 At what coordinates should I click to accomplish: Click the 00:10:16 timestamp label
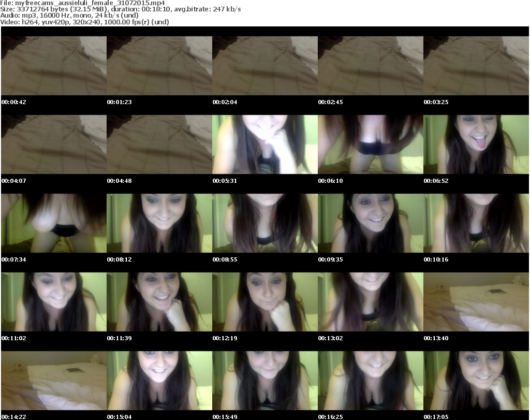(x=436, y=259)
